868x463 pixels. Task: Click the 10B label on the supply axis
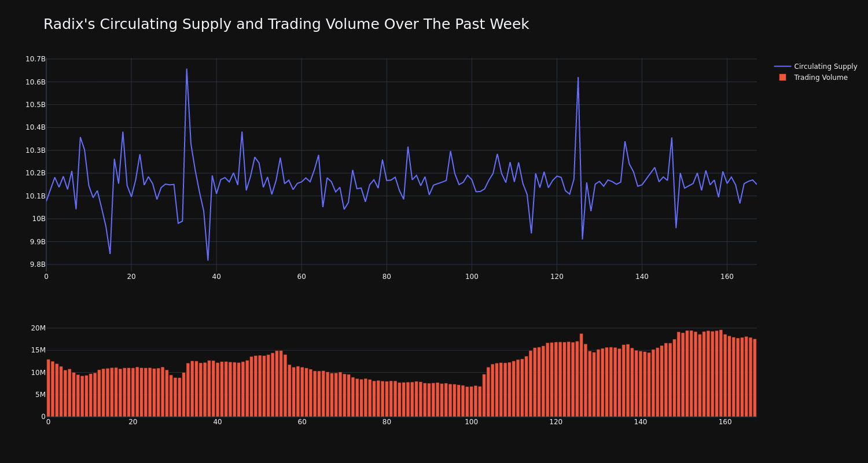click(39, 219)
